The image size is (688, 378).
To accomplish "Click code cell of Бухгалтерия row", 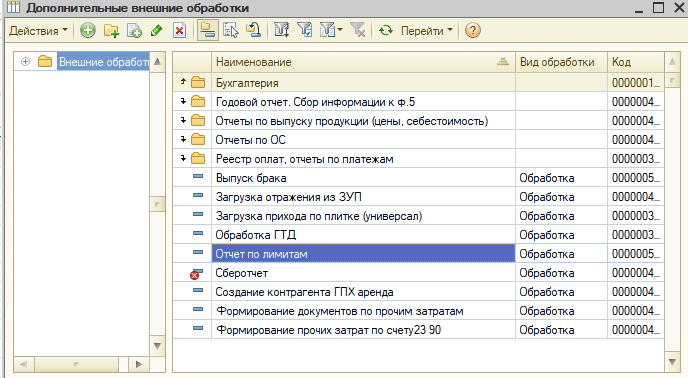I will (x=635, y=83).
